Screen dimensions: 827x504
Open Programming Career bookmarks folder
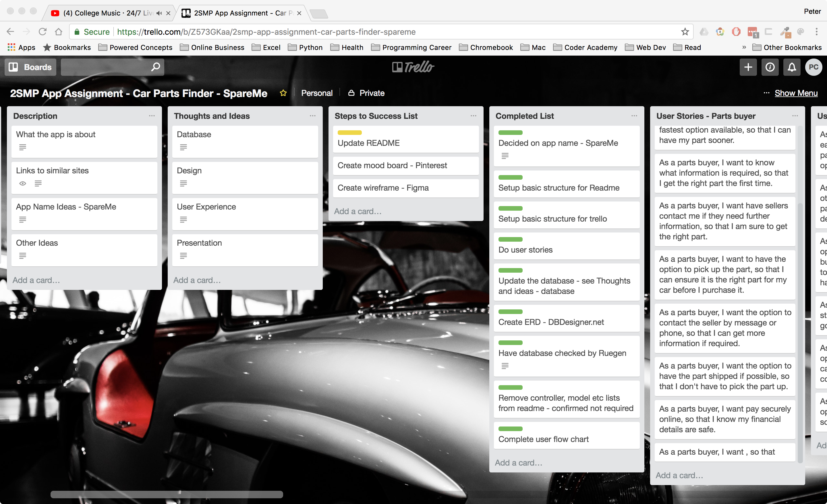pos(411,47)
